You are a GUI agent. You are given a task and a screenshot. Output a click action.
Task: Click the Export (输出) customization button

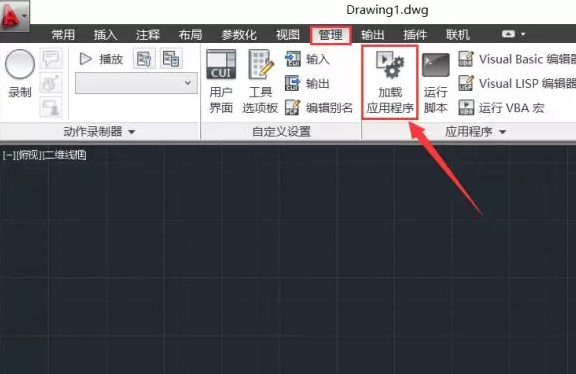click(307, 83)
